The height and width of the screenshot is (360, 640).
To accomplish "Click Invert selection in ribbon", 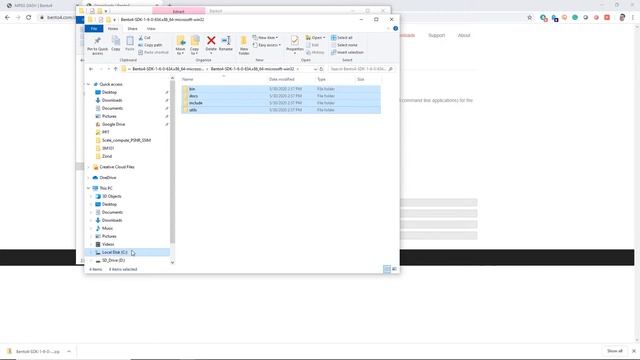I will pos(347,52).
